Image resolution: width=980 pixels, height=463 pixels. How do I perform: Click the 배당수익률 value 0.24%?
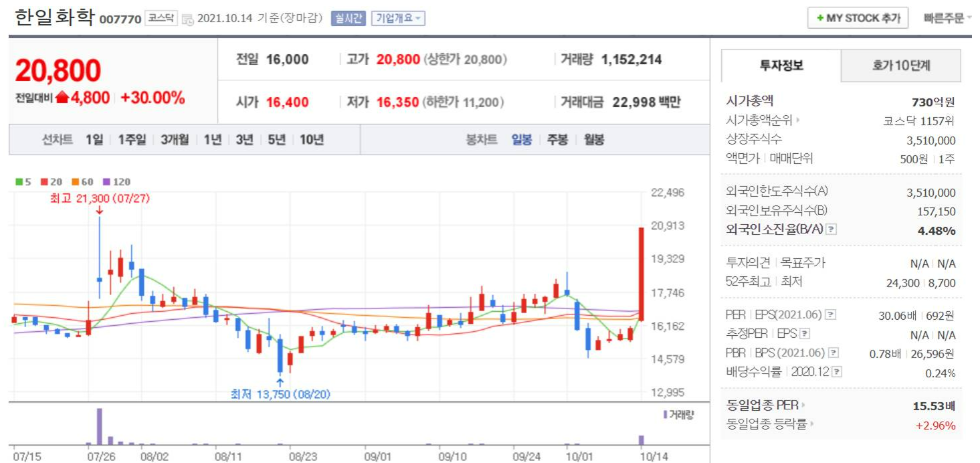pyautogui.click(x=941, y=373)
